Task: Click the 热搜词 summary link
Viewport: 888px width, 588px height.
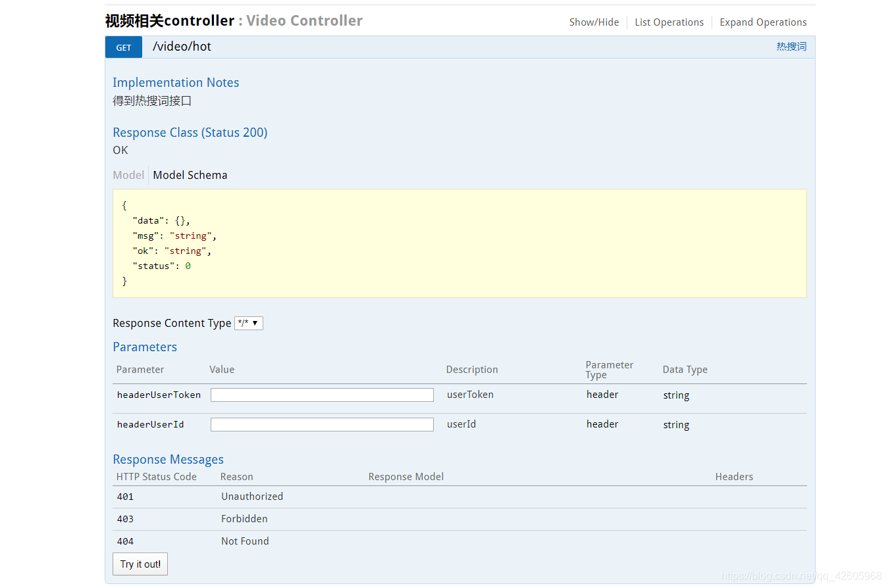Action: tap(791, 47)
